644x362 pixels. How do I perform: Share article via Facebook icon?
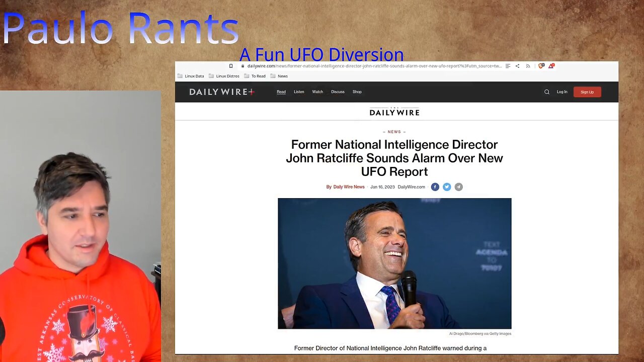[435, 187]
